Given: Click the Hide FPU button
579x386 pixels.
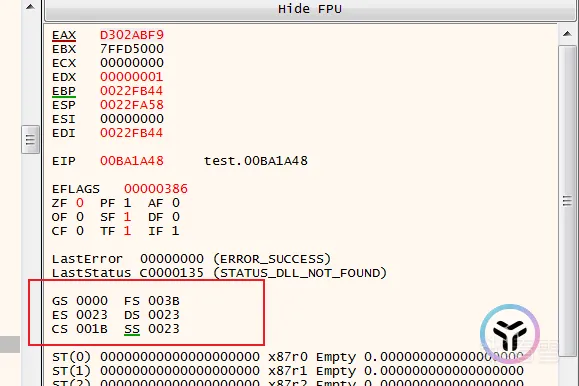Looking at the screenshot, I should click(309, 9).
